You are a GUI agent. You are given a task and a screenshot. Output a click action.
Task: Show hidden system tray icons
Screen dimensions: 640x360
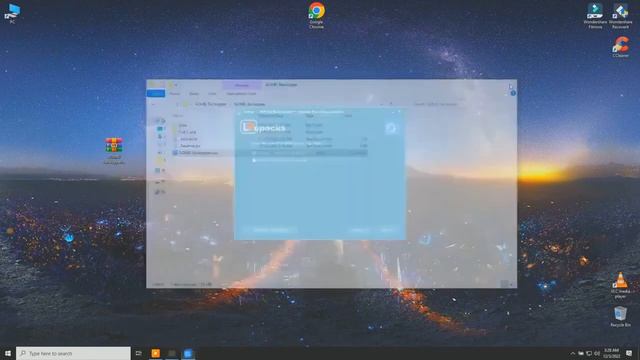coord(573,353)
